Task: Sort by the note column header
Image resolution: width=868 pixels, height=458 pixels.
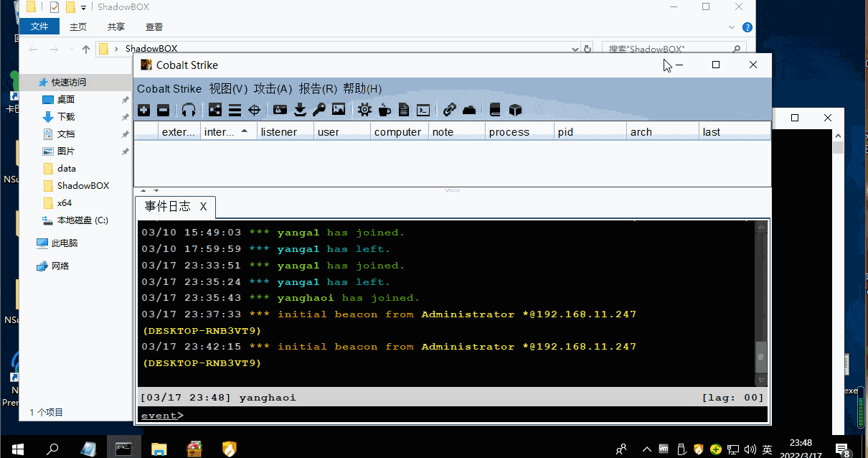Action: point(456,132)
